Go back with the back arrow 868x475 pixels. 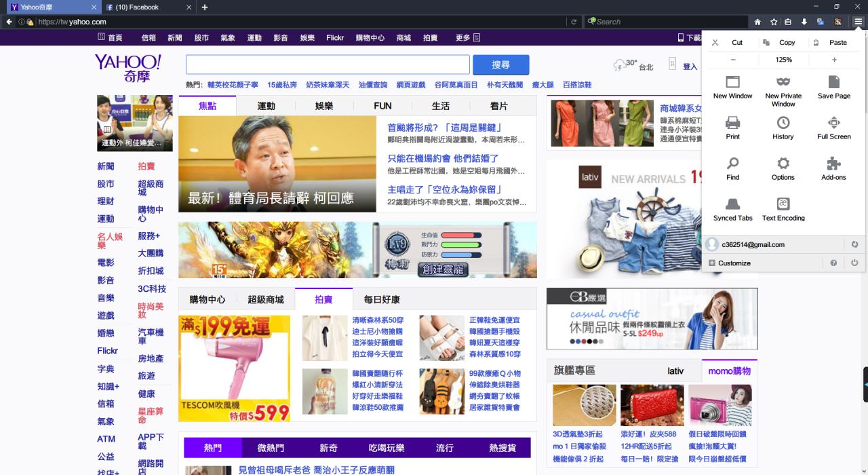9,22
